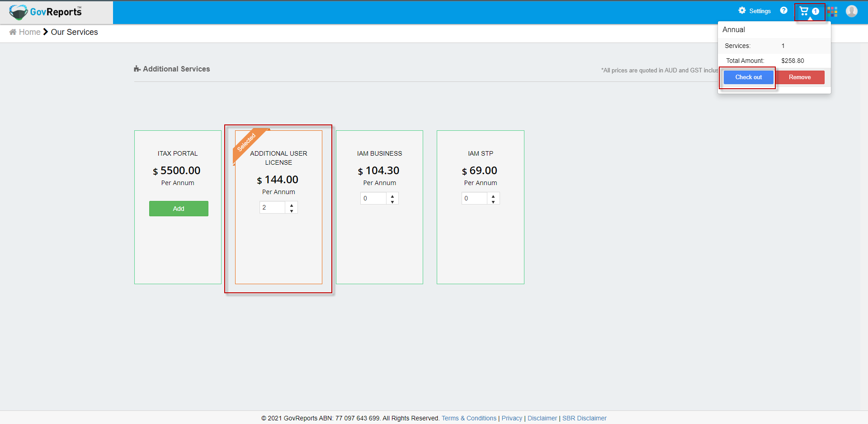Viewport: 868px width, 424px height.
Task: Click the 2021 GovReports ABN copyright text
Action: pyautogui.click(x=350, y=418)
